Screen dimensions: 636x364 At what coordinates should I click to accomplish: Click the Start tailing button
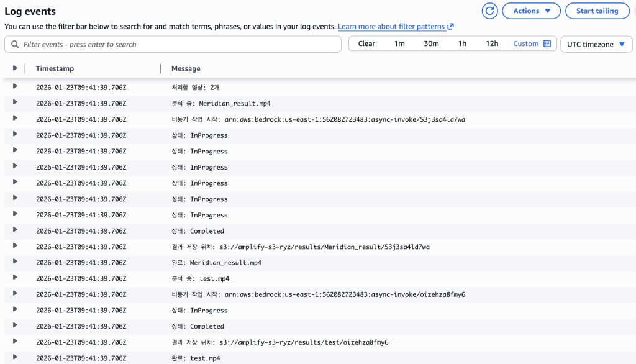[597, 11]
